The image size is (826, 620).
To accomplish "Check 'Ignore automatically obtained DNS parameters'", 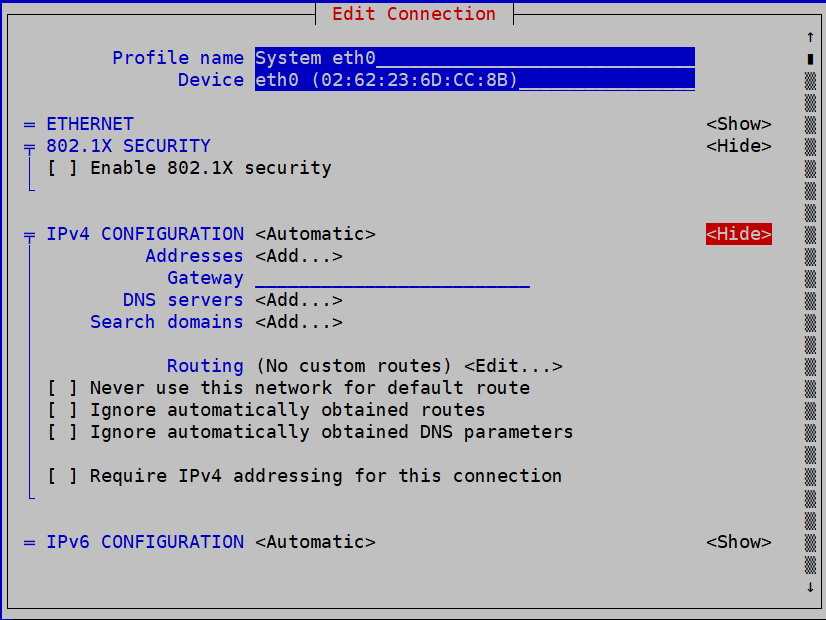I will [62, 431].
